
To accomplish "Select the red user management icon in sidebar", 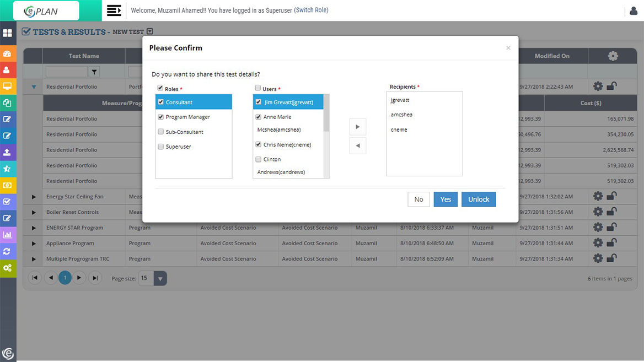I will [8, 70].
